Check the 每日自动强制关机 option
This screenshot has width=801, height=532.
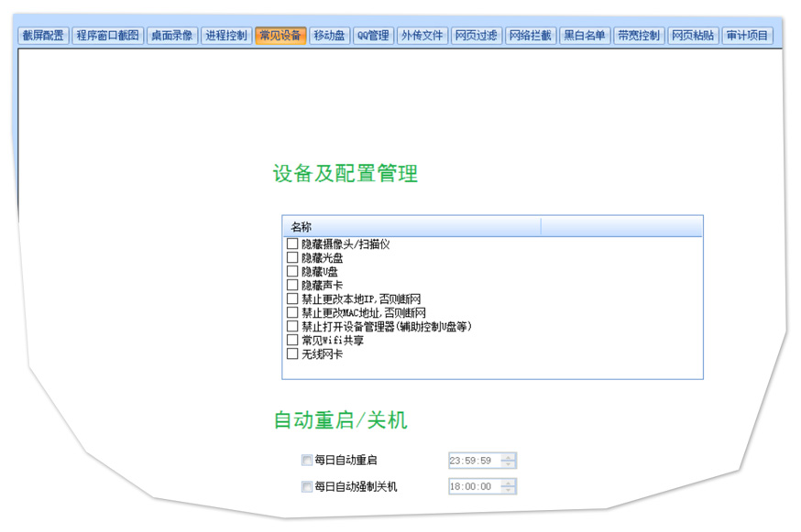pyautogui.click(x=307, y=487)
